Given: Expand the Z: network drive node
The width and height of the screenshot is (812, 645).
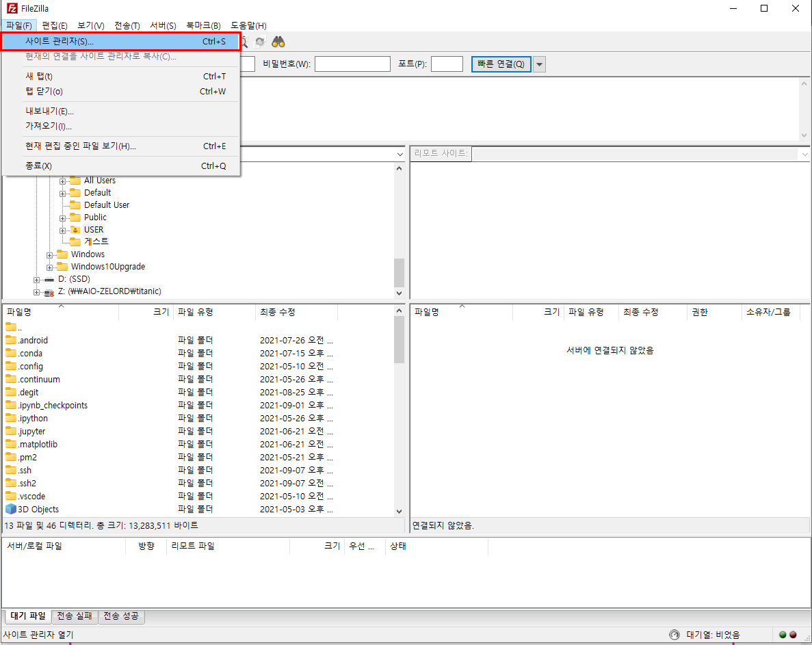Looking at the screenshot, I should (37, 293).
